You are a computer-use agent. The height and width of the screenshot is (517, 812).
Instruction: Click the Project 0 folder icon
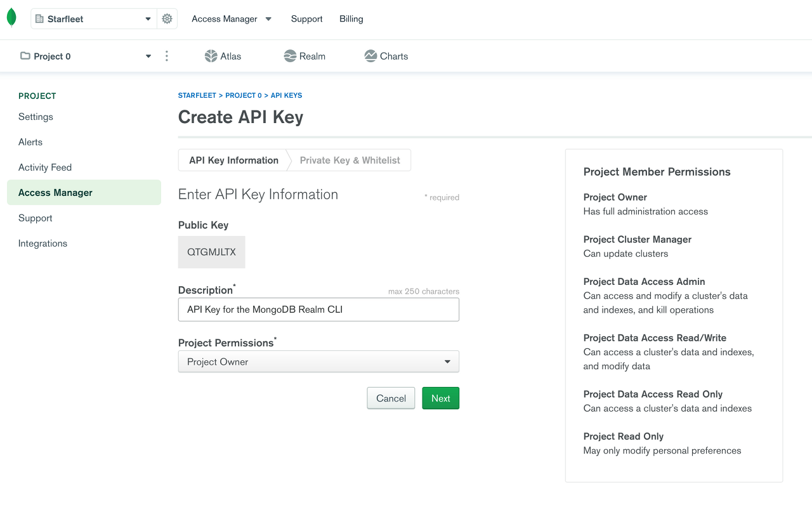click(25, 56)
